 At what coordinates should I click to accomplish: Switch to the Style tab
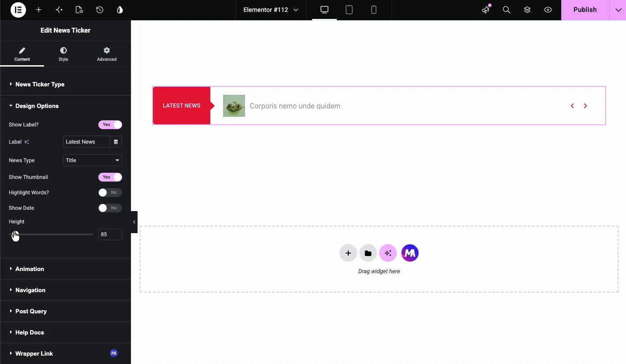coord(63,54)
